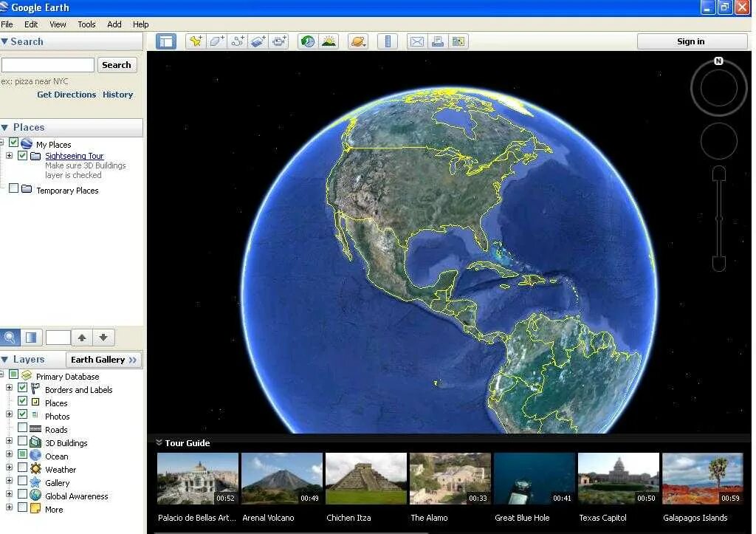
Task: Print the current view icon
Action: (x=437, y=41)
